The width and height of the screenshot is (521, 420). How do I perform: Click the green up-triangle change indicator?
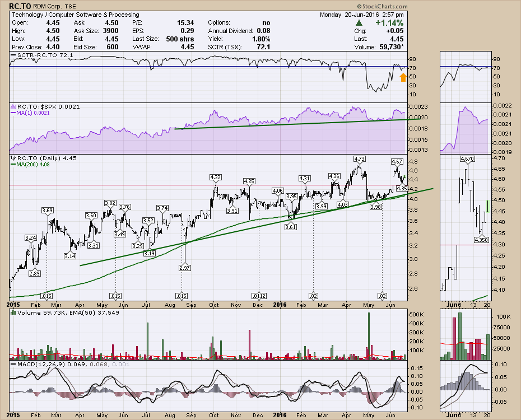click(x=359, y=23)
